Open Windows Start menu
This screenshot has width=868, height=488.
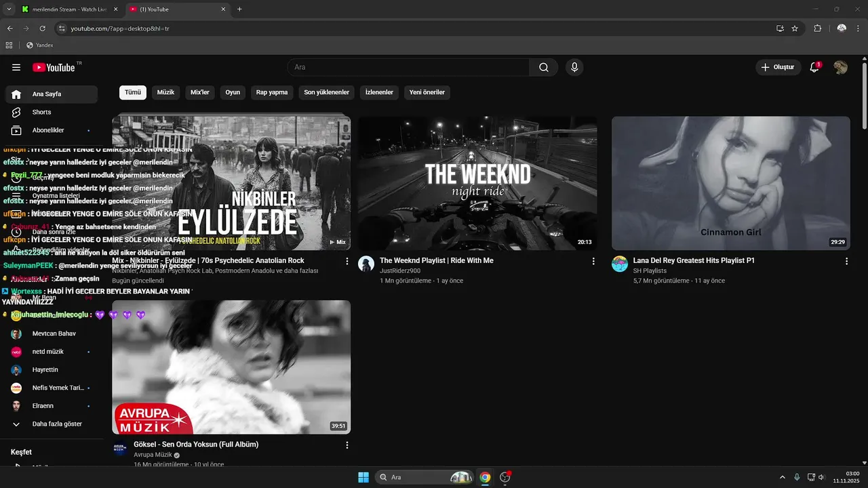[x=363, y=477]
